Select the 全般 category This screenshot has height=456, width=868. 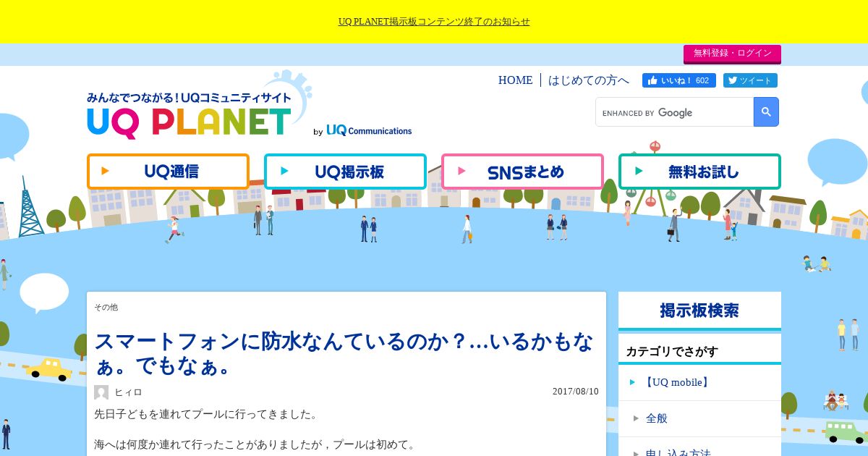pyautogui.click(x=657, y=418)
